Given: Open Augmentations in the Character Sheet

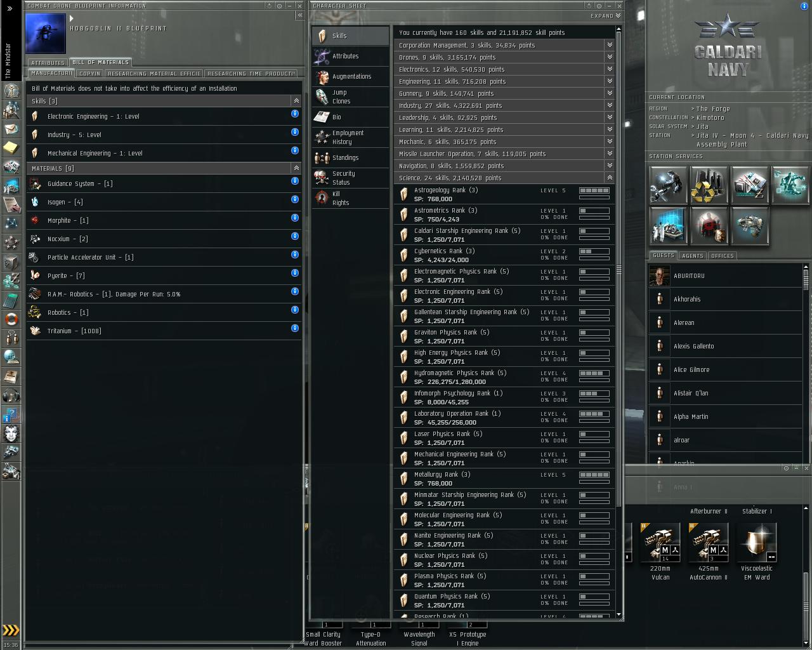Looking at the screenshot, I should (x=351, y=76).
